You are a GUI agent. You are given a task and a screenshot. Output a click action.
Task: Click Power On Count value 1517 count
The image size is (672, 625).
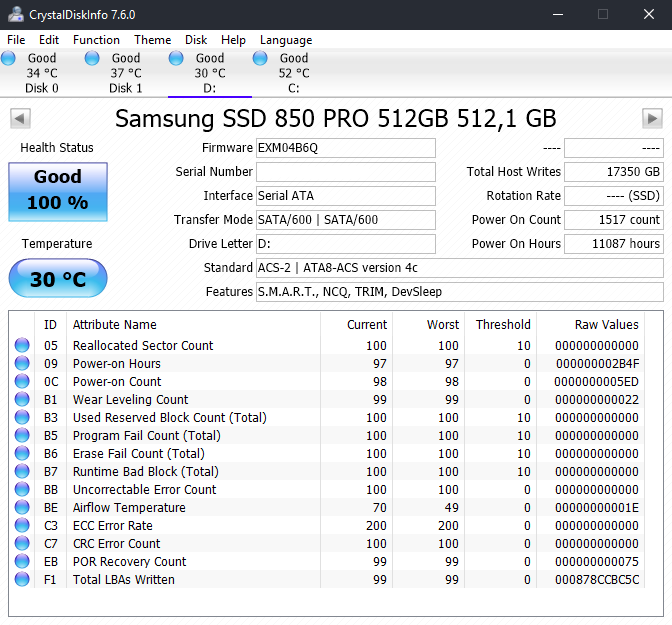tap(614, 220)
